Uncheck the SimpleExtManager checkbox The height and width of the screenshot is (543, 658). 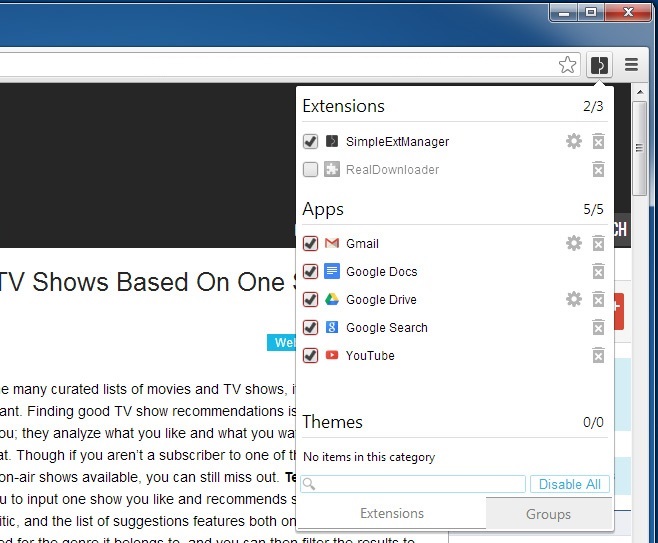click(311, 141)
